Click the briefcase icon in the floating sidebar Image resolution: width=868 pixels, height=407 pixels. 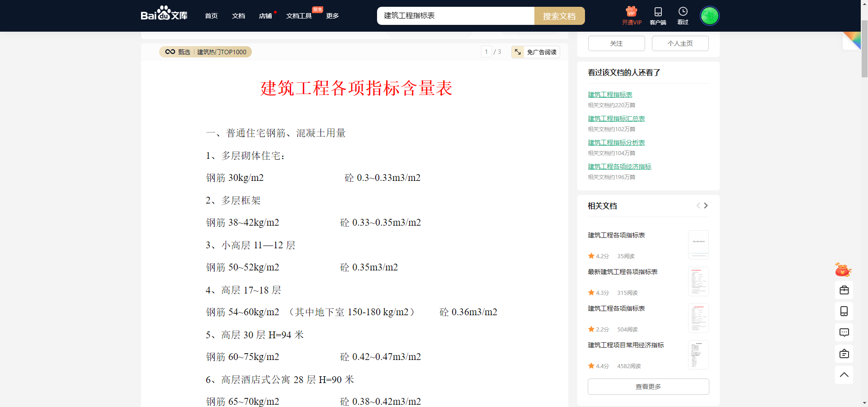(x=844, y=290)
